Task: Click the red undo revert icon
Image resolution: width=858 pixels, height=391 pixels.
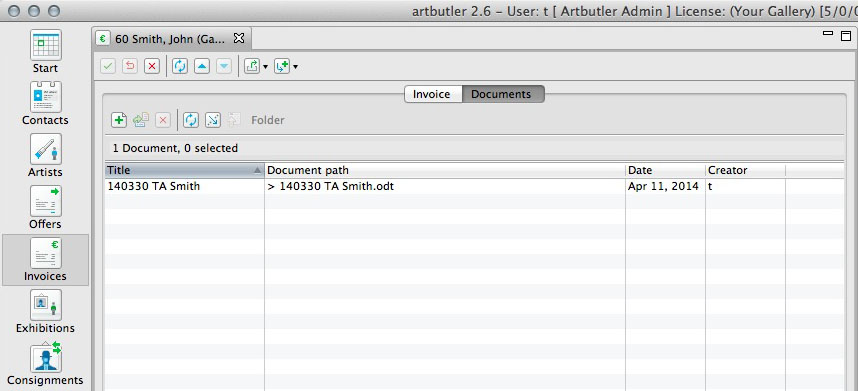Action: coord(130,67)
